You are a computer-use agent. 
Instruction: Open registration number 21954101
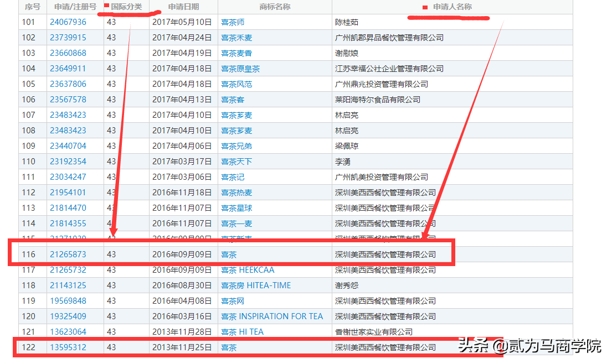tap(68, 193)
